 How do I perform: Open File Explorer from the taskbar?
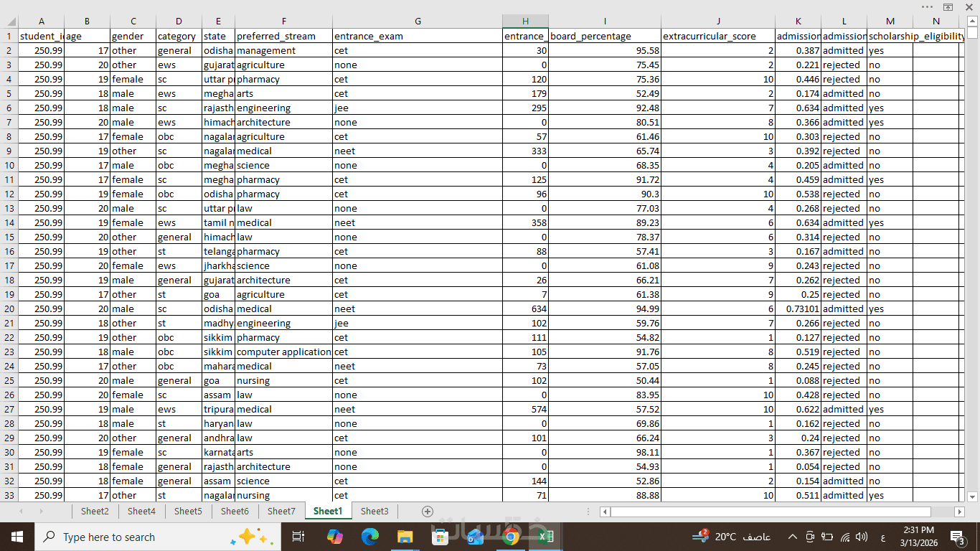point(405,537)
